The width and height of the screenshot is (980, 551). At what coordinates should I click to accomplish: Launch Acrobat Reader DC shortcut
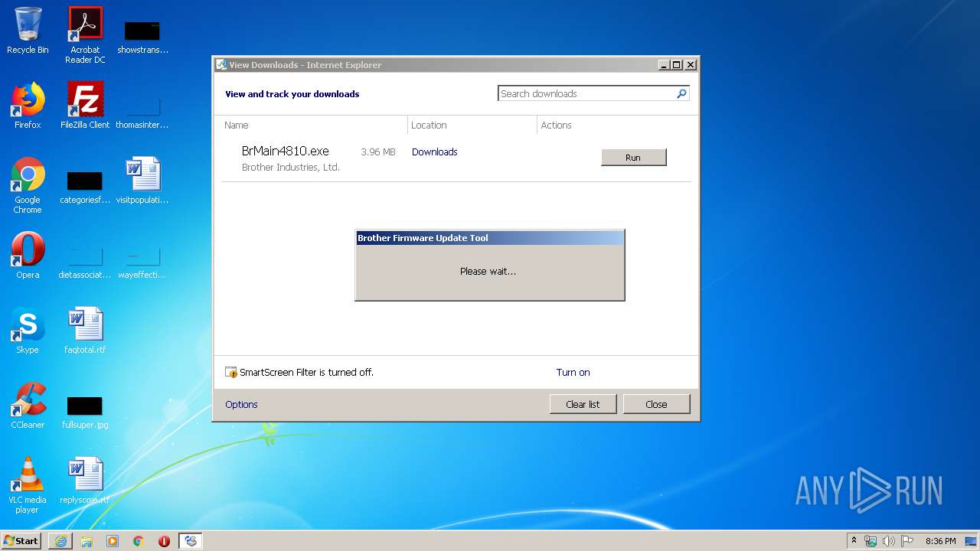coord(85,35)
